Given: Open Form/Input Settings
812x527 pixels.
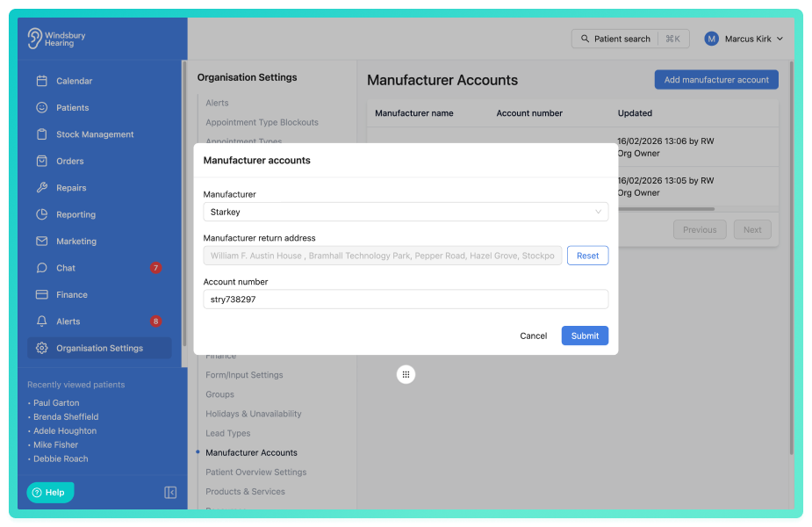Looking at the screenshot, I should 244,375.
